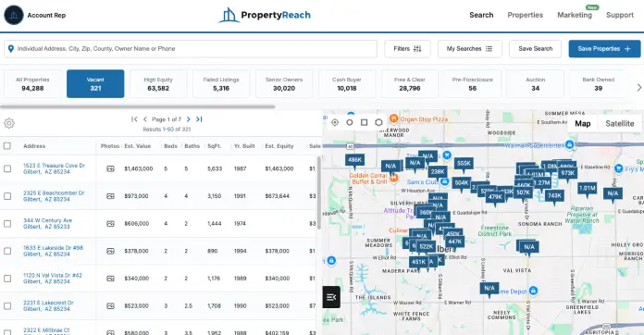View photos for 1523 E Treasure Cove Dr

110,168
